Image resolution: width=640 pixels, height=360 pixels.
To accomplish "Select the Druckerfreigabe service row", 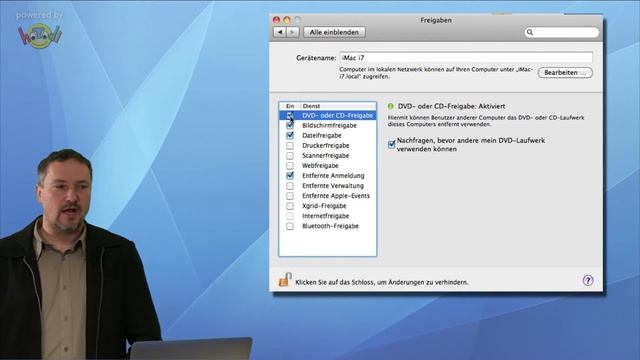I will [x=327, y=145].
